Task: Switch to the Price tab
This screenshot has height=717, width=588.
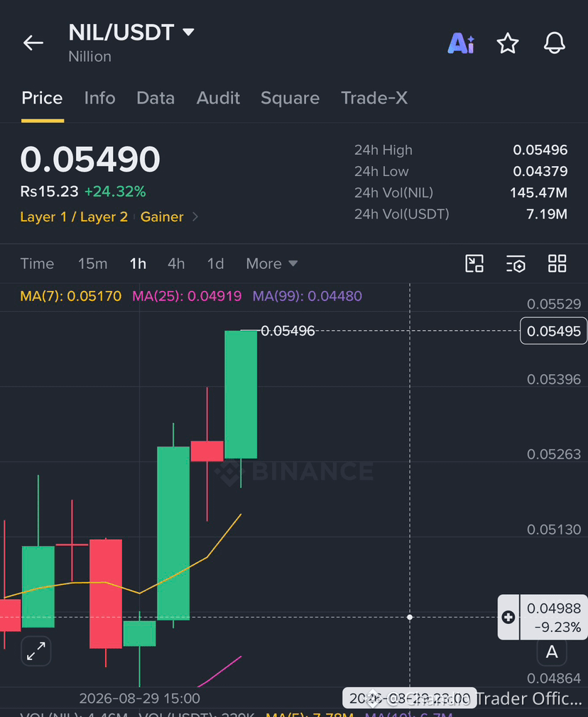Action: [x=42, y=98]
